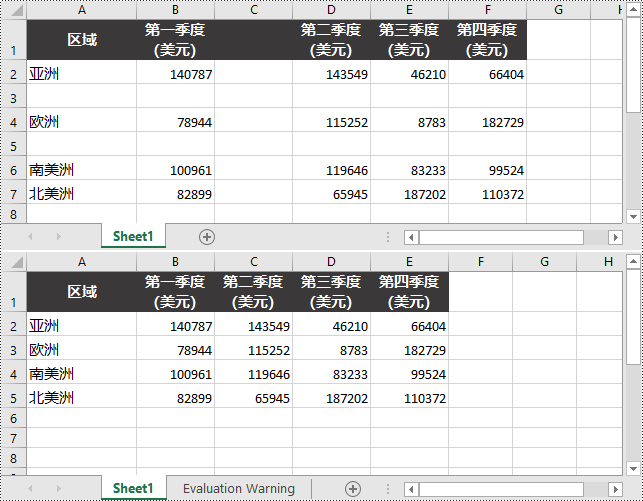Select the 欧洲 cell in row 3 of the bottom spreadsheet

tap(82, 348)
